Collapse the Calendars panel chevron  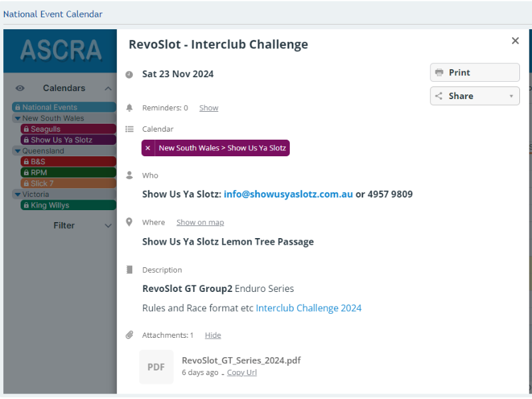point(108,88)
